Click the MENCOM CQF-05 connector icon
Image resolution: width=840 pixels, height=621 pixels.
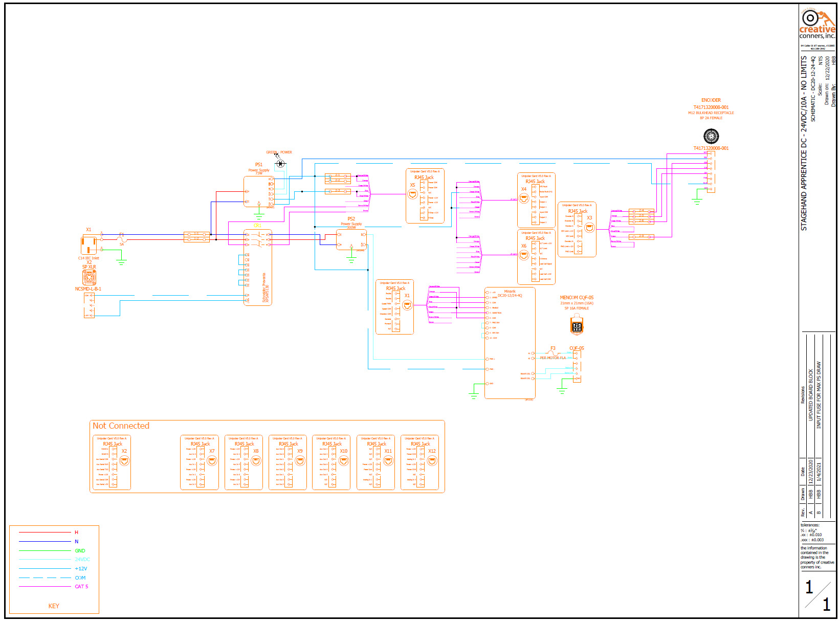coord(577,326)
